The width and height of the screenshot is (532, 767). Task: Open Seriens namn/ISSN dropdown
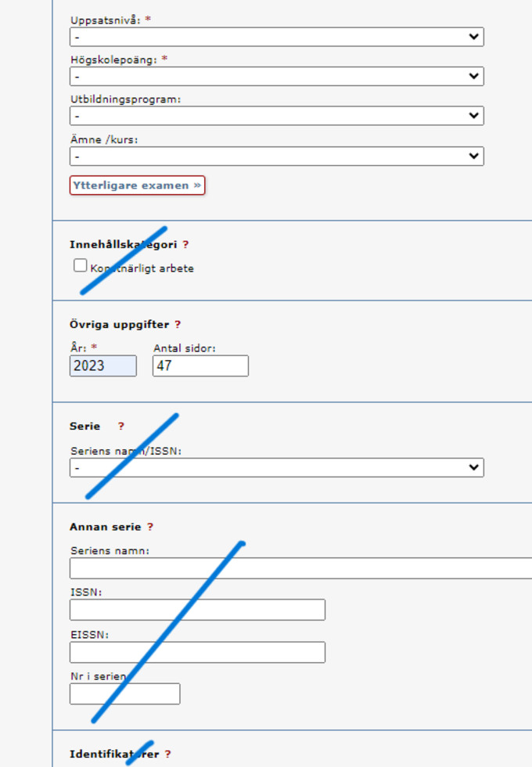click(x=276, y=467)
